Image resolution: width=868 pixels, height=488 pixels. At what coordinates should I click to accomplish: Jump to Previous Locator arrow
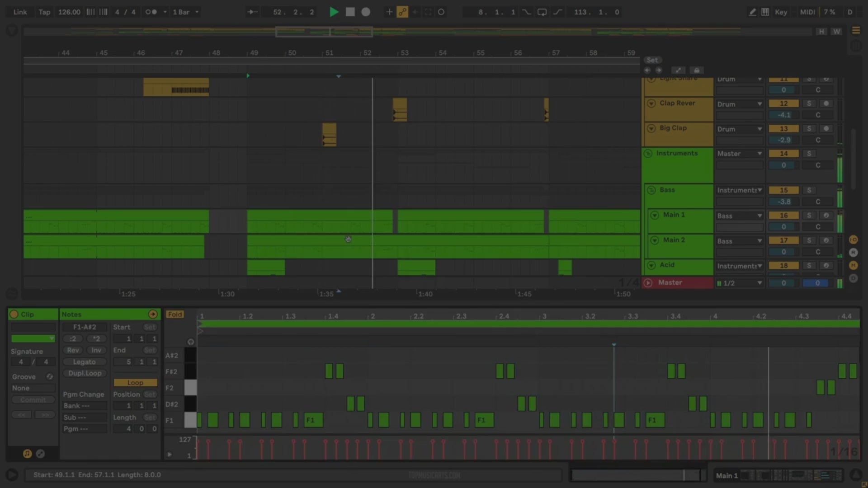pos(647,70)
